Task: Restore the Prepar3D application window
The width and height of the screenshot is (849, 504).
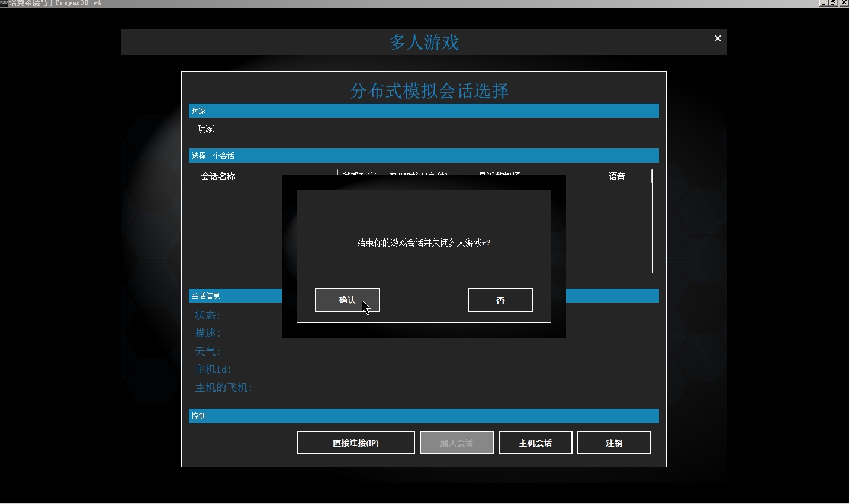Action: pos(833,3)
